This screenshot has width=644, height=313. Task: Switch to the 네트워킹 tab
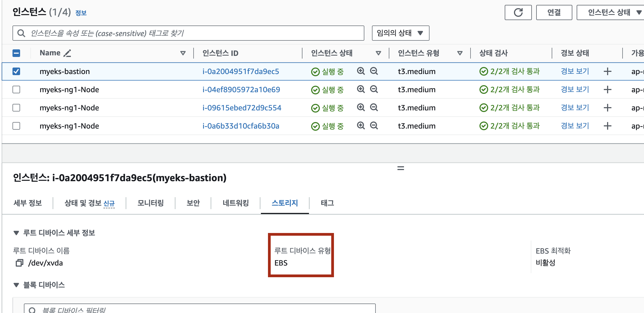pos(235,203)
